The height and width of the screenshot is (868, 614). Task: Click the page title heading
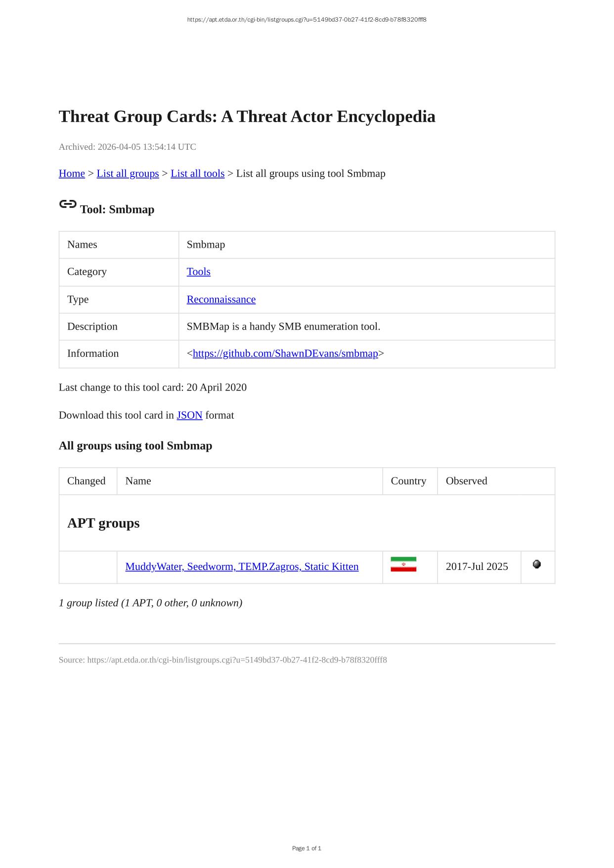247,117
